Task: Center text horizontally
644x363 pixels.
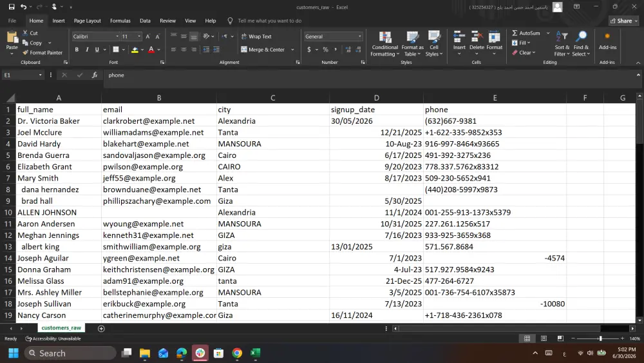Action: [x=184, y=50]
